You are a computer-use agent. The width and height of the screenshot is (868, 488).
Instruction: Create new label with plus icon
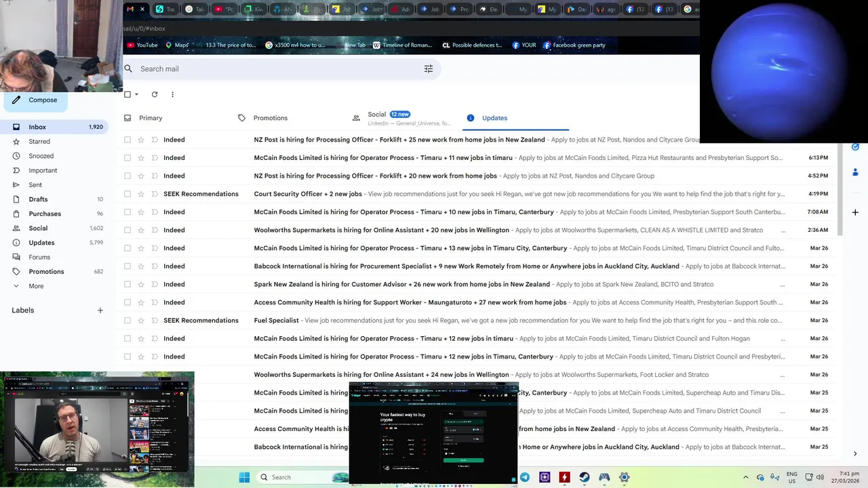point(100,310)
